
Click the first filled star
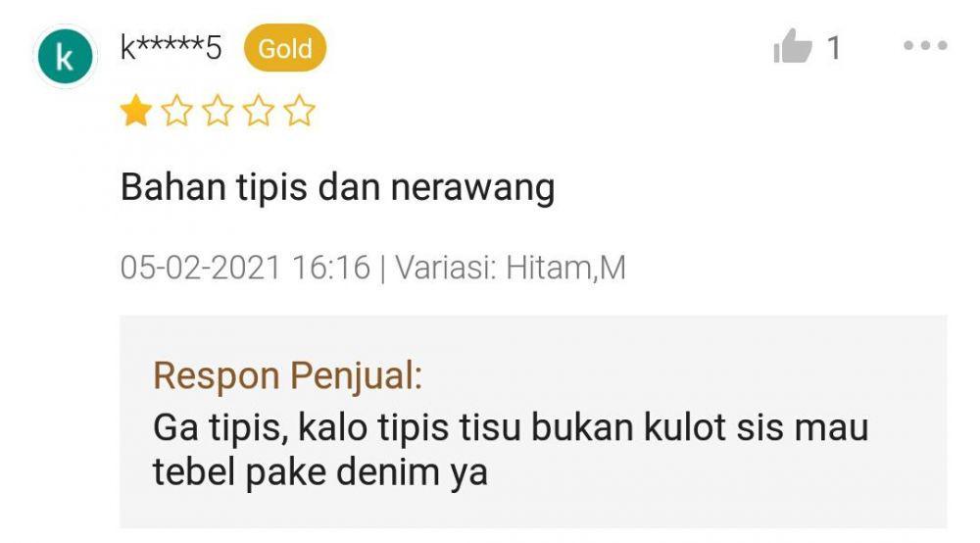[x=136, y=111]
